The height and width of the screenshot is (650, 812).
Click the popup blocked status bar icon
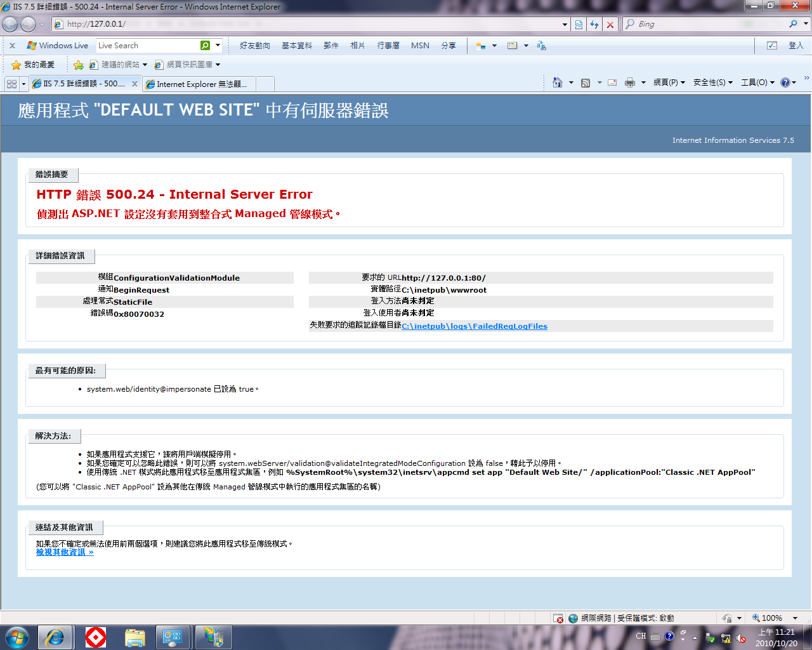pos(558,618)
